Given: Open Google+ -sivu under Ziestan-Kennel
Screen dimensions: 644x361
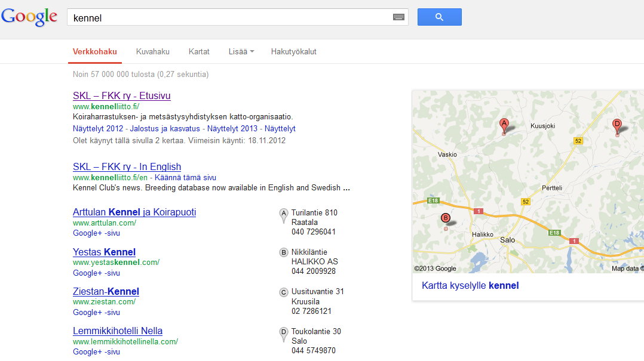Looking at the screenshot, I should 97,313.
